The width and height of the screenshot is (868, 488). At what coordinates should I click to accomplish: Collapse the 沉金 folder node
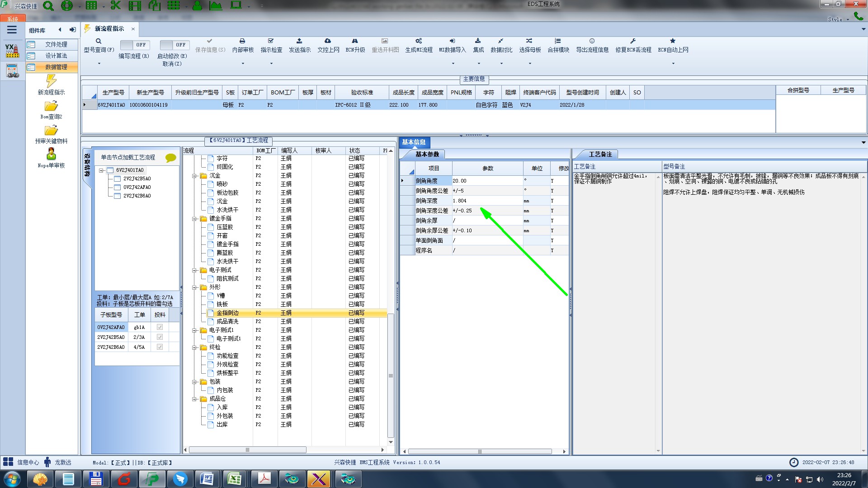pyautogui.click(x=194, y=176)
